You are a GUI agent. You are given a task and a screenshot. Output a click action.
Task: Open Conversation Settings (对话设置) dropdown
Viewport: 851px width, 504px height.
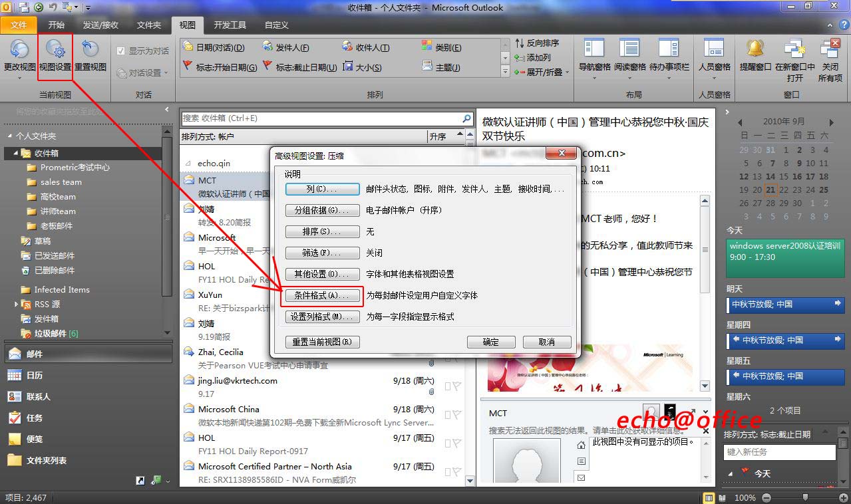(142, 72)
